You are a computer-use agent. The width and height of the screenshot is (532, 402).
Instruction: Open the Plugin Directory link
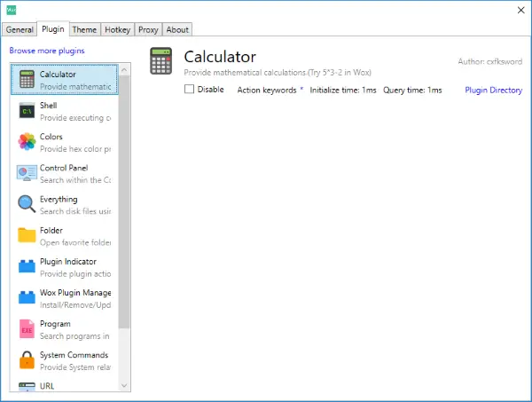click(493, 90)
